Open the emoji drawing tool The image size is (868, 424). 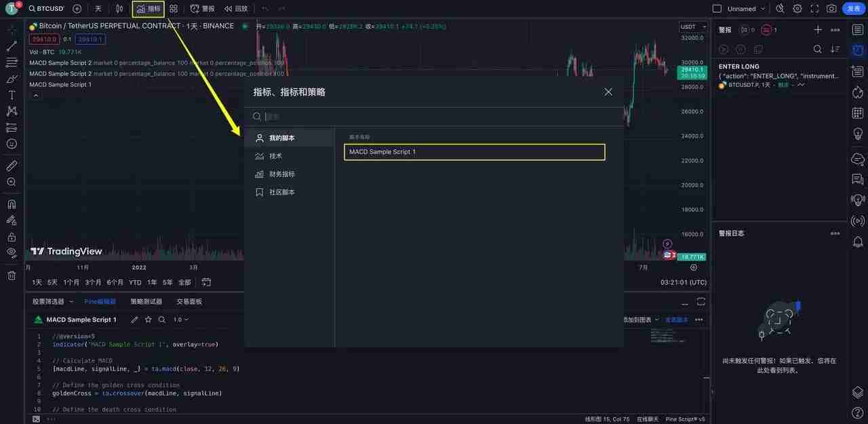(10, 144)
